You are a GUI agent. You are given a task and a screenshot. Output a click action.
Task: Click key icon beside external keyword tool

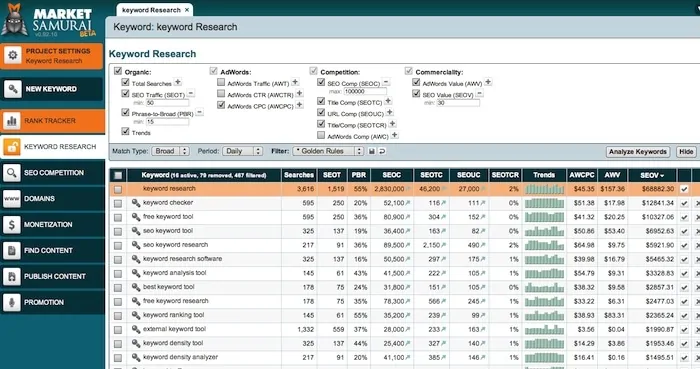pos(136,330)
